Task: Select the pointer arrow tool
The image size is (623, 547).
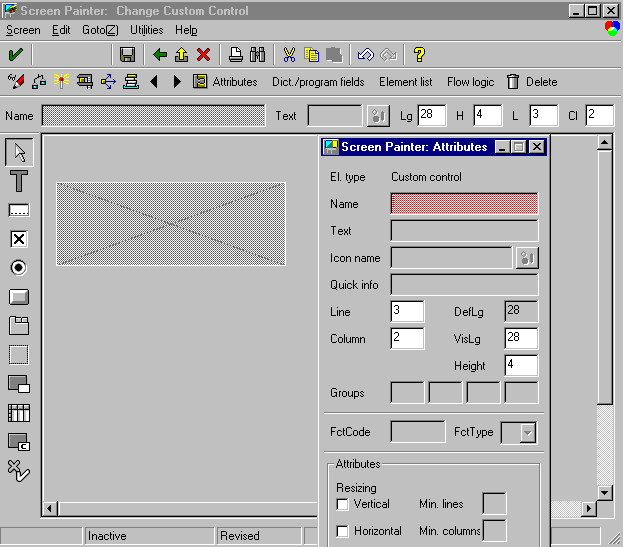Action: tap(19, 152)
